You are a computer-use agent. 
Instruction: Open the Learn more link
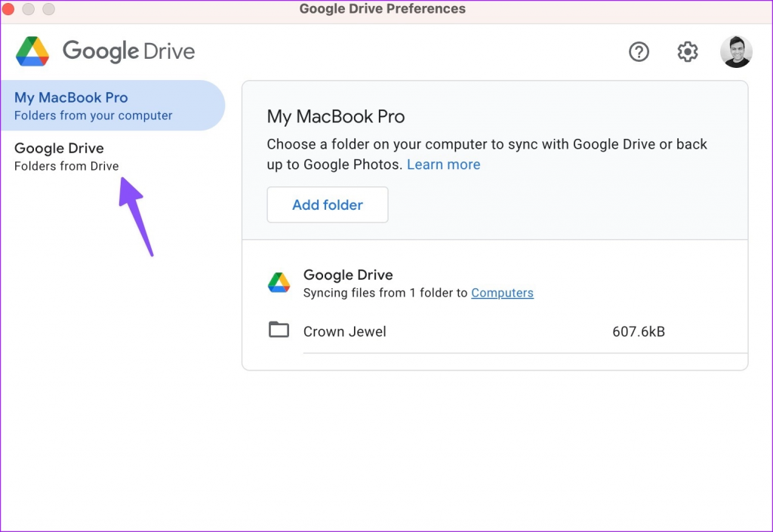click(x=443, y=165)
